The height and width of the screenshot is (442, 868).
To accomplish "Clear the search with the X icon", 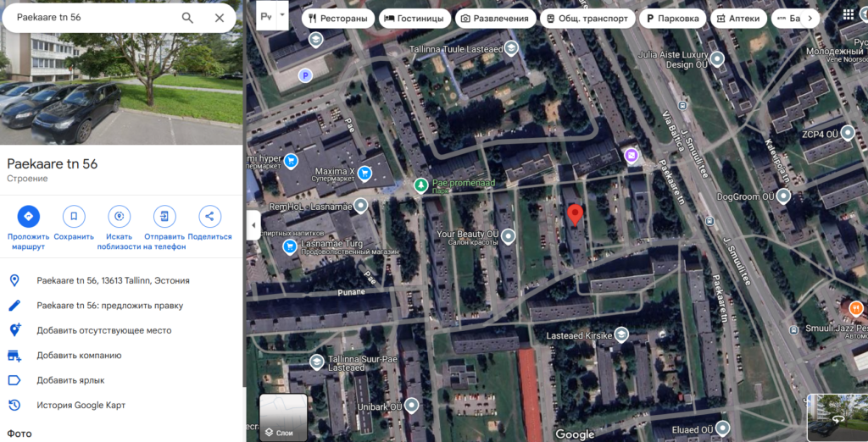I will (220, 18).
